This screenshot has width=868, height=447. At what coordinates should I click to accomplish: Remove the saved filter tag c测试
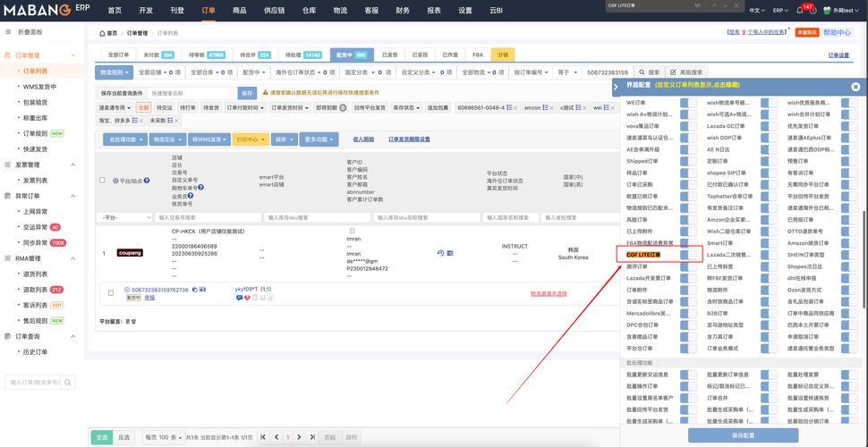pyautogui.click(x=586, y=107)
